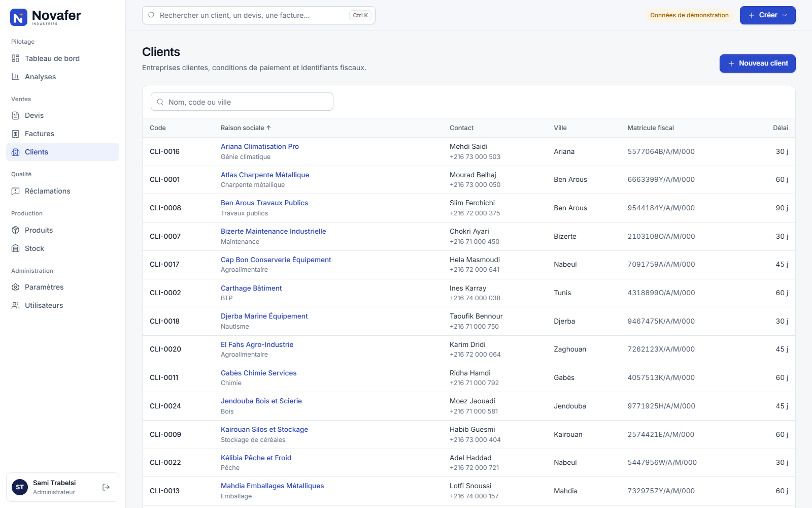Click the Délai column header
The height and width of the screenshot is (508, 812).
pos(781,128)
